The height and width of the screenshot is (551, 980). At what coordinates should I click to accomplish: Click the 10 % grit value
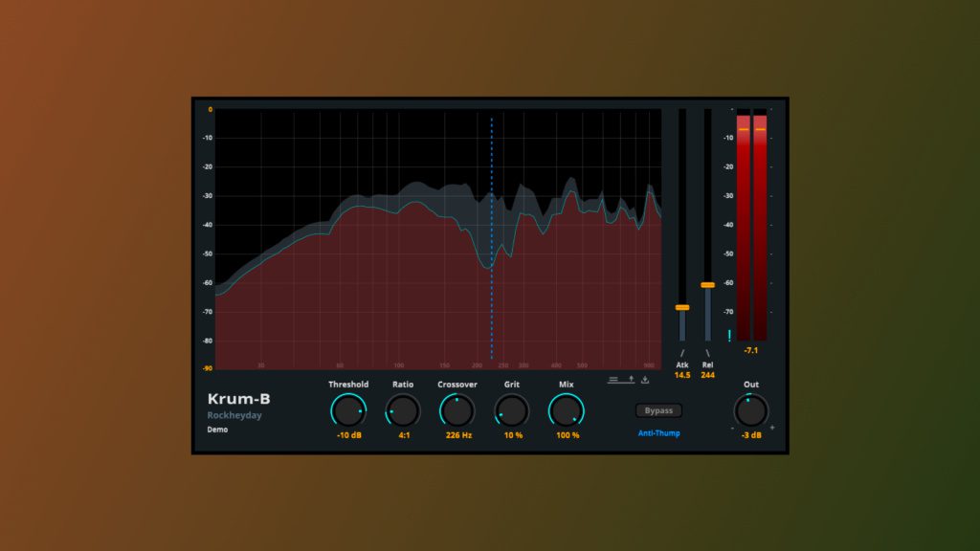(513, 435)
